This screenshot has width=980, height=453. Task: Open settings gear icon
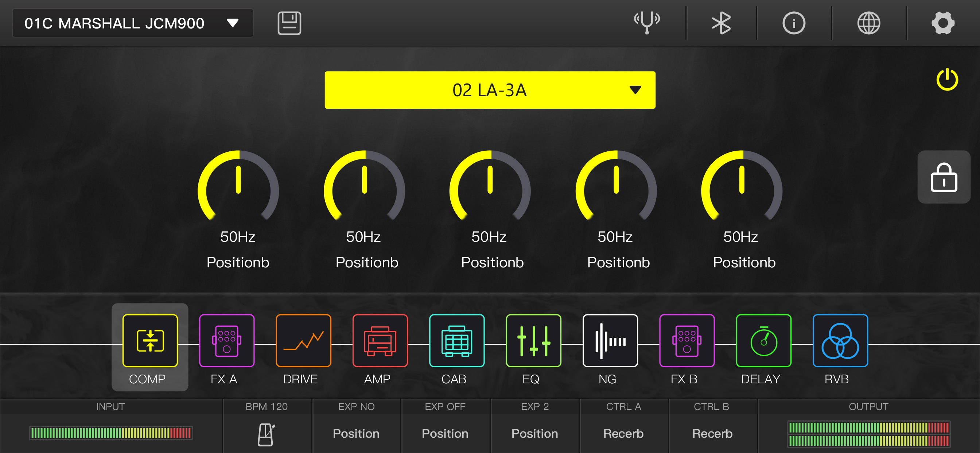943,23
